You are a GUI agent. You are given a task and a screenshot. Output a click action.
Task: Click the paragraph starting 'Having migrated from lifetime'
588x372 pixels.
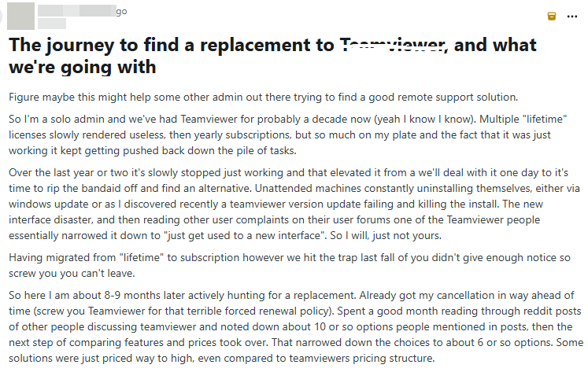[290, 266]
